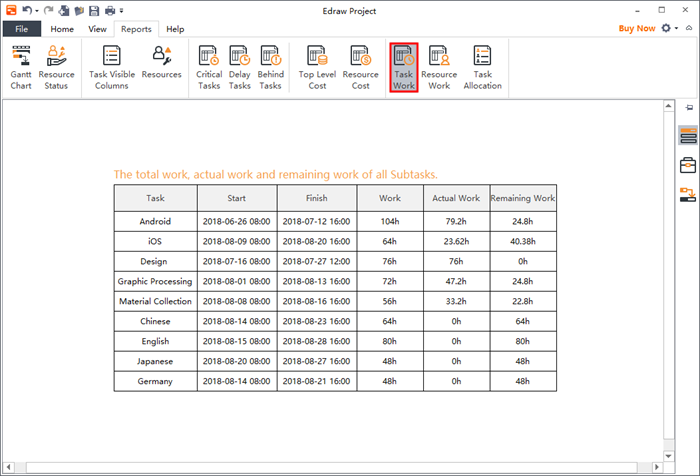Click the 40.38h remaining work value
Screen dimensions: 700x476
coord(523,242)
